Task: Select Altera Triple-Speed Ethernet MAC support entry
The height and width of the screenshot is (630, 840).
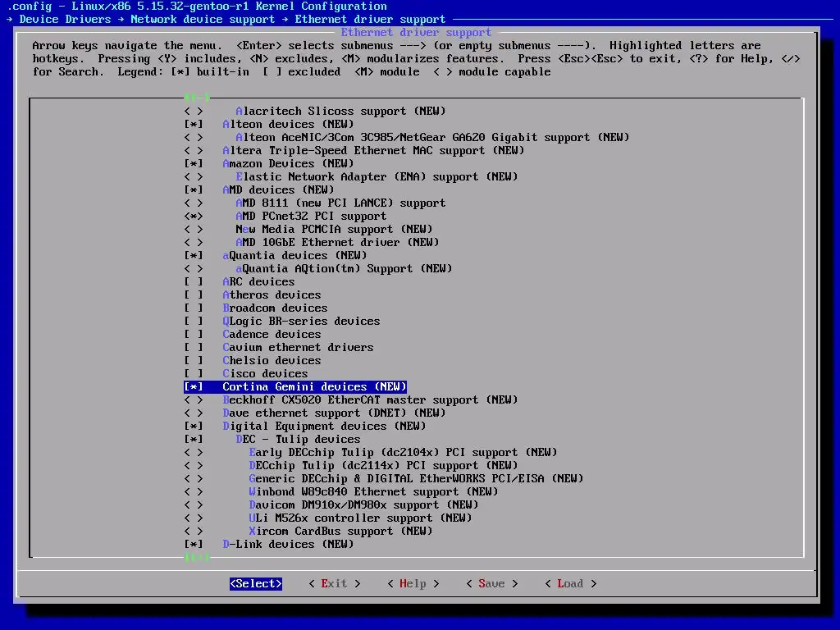Action: pyautogui.click(x=373, y=151)
